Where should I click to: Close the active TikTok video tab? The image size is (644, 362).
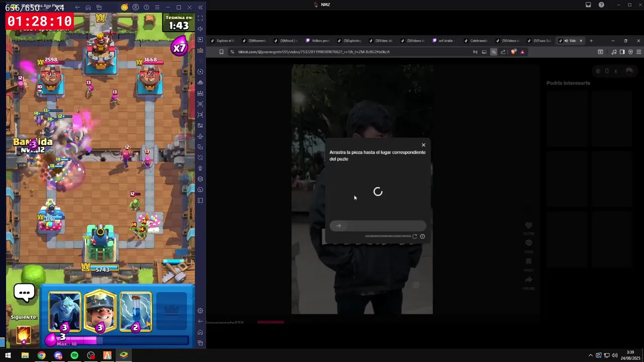(581, 41)
